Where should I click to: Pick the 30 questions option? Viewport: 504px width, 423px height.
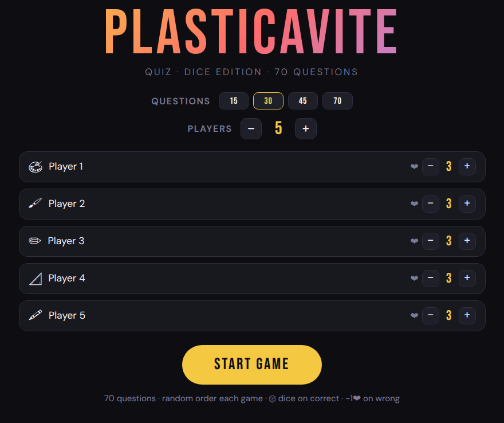click(268, 101)
